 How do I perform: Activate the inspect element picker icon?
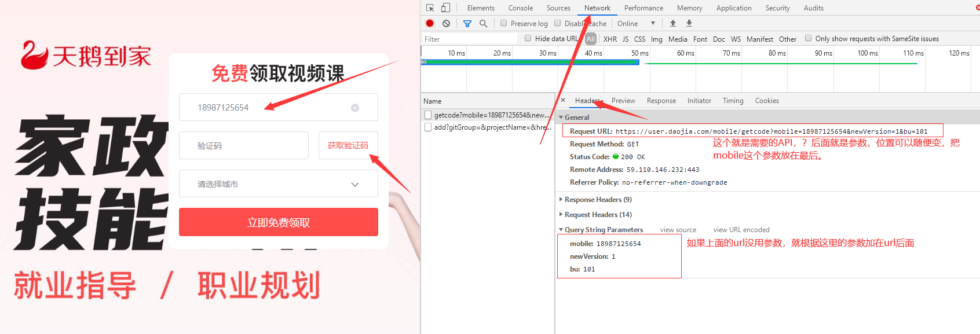pos(430,8)
